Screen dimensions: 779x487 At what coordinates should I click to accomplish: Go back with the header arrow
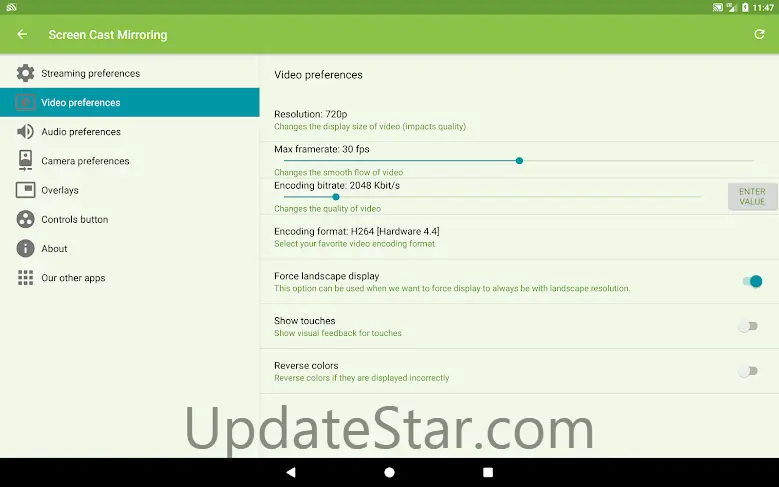pos(22,34)
